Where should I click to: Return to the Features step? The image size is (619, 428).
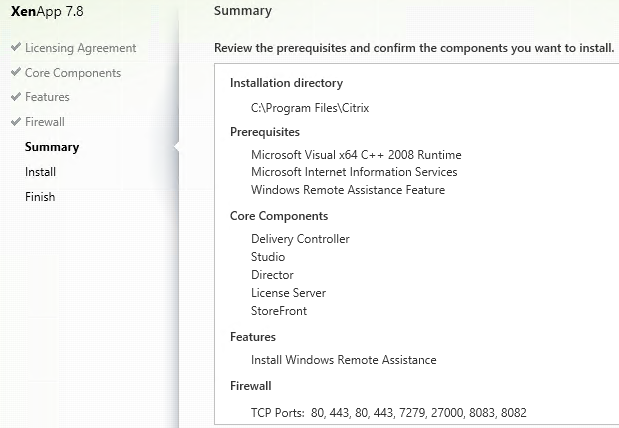pos(47,97)
